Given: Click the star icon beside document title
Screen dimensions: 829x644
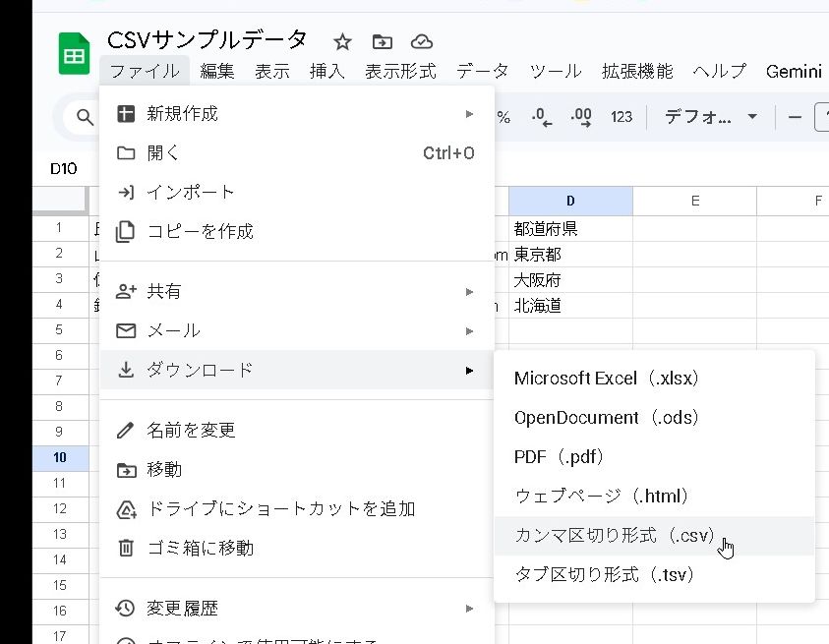Looking at the screenshot, I should (342, 41).
